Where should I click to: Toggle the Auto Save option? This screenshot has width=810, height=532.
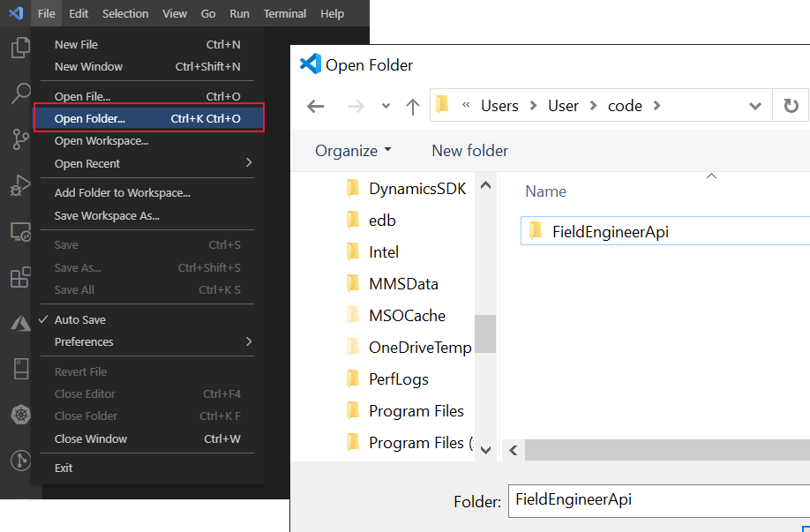coord(147,319)
